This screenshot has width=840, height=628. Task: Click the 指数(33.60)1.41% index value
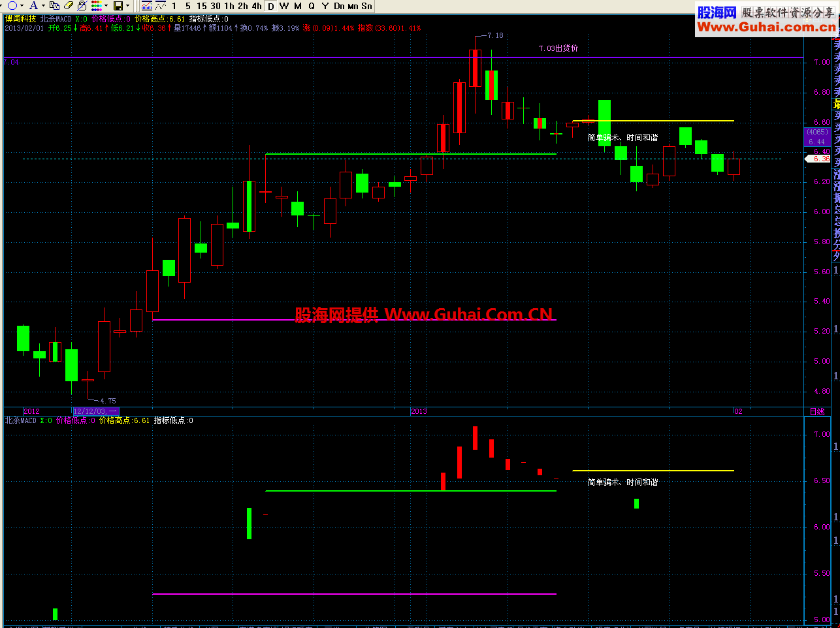(389, 28)
